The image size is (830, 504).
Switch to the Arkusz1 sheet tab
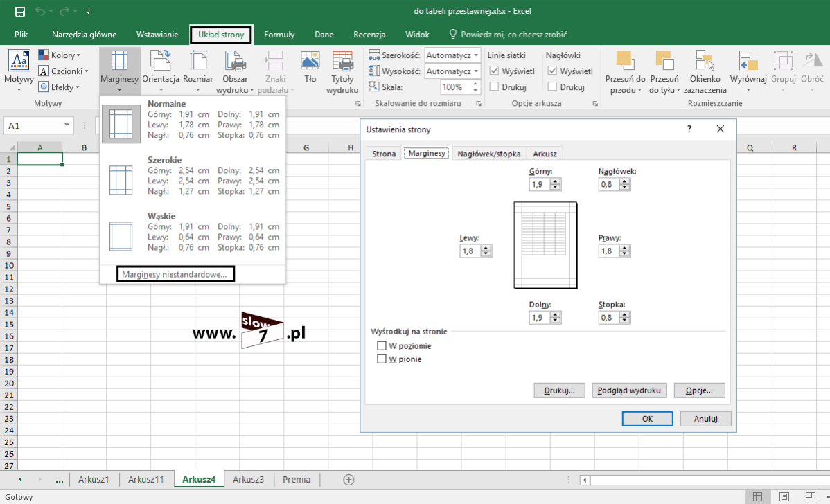[94, 479]
